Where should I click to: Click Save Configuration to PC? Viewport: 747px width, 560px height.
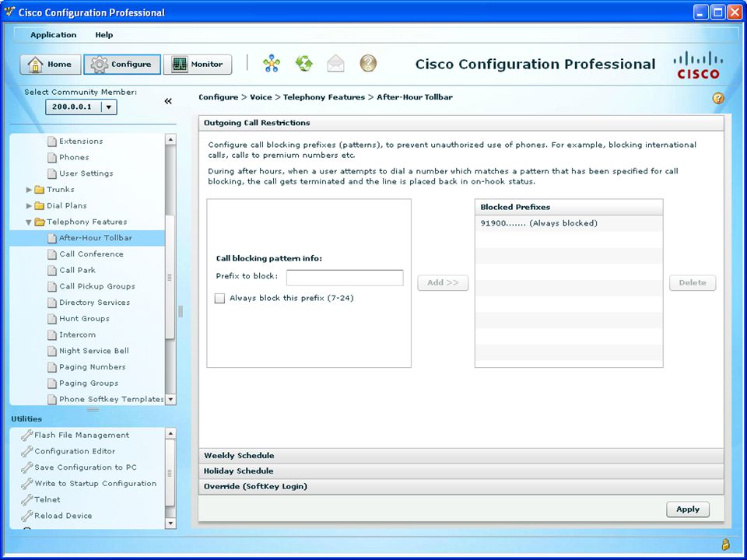85,467
